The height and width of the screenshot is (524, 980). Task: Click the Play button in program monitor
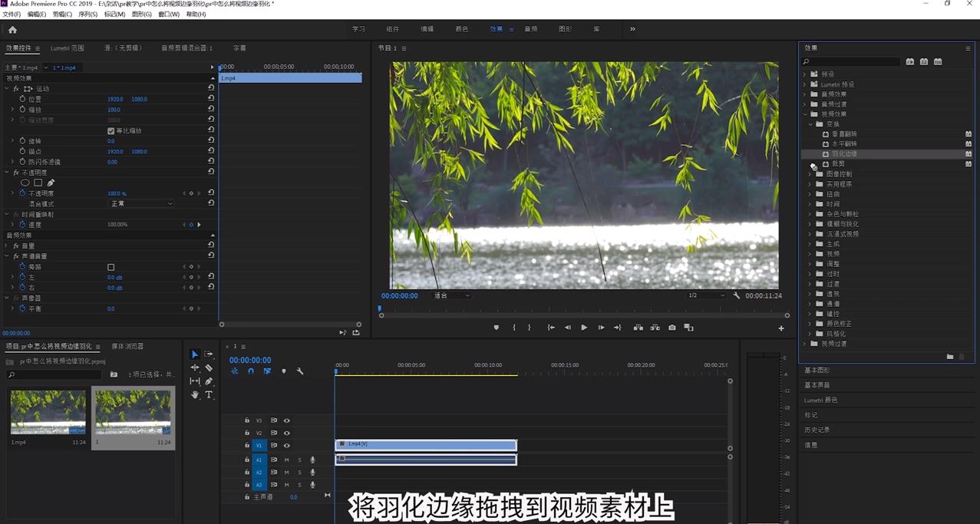[x=584, y=328]
